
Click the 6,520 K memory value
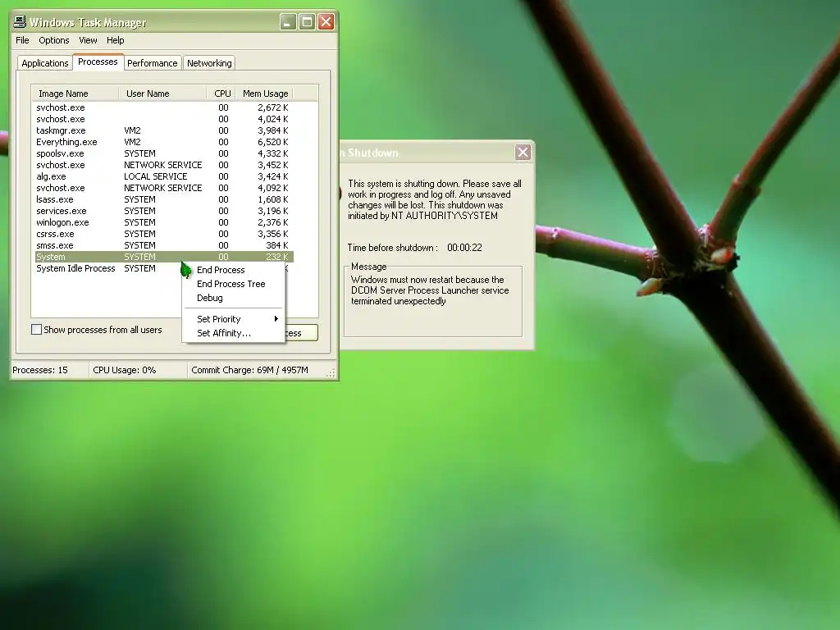click(x=272, y=142)
